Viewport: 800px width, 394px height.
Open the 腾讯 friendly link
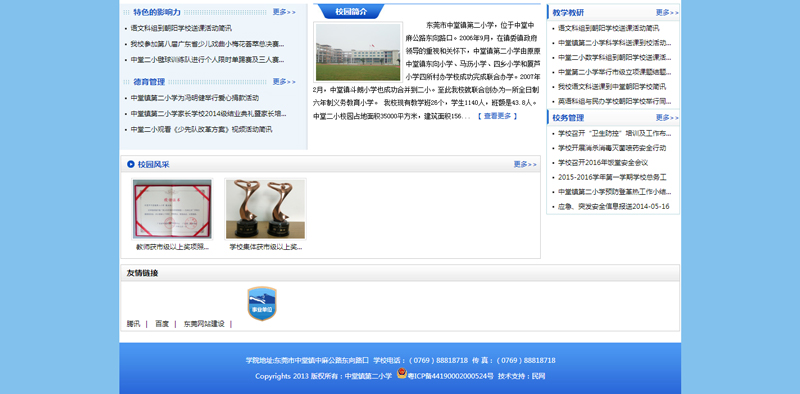point(133,324)
